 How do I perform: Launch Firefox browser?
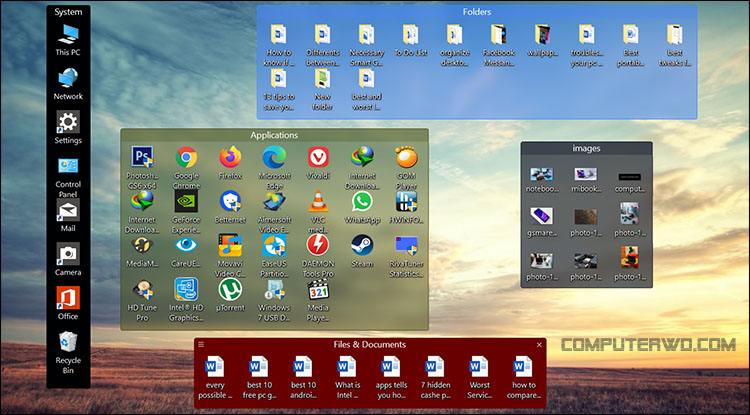click(x=230, y=157)
